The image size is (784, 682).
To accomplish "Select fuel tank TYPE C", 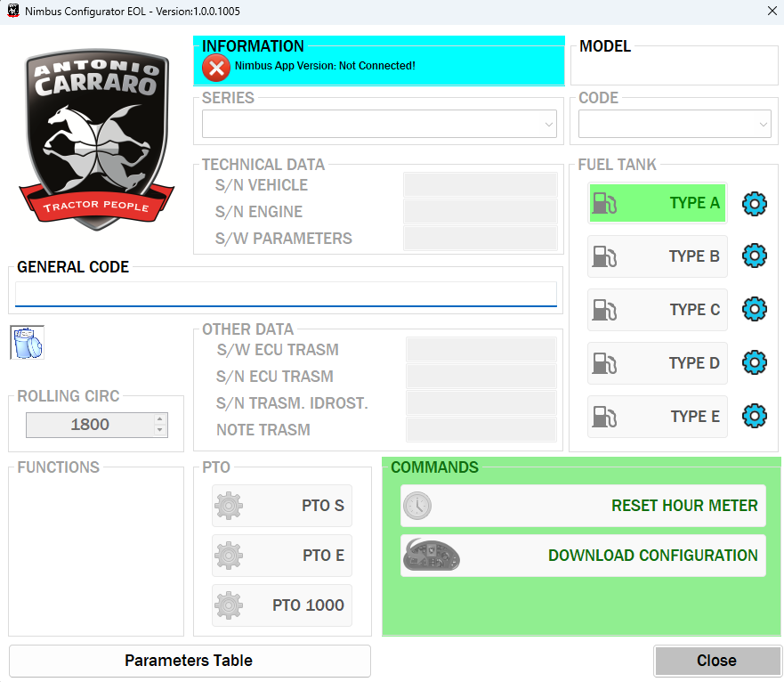I will (657, 310).
